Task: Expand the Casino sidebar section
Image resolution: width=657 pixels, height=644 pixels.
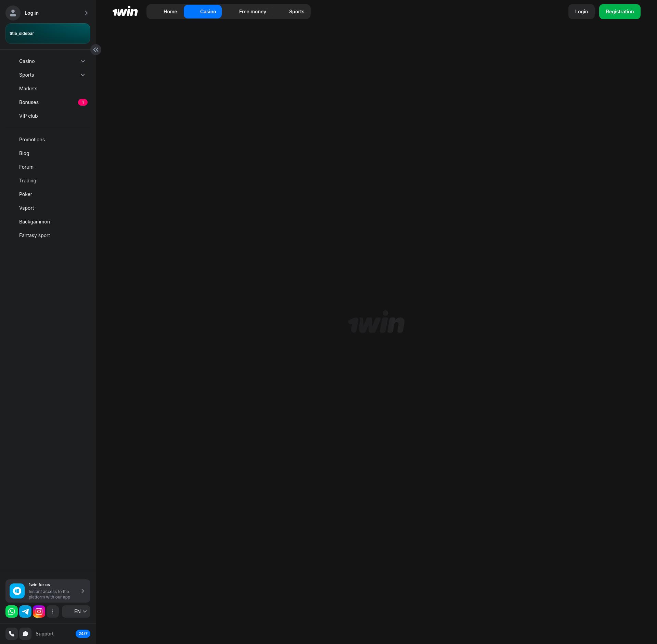Action: pos(82,61)
